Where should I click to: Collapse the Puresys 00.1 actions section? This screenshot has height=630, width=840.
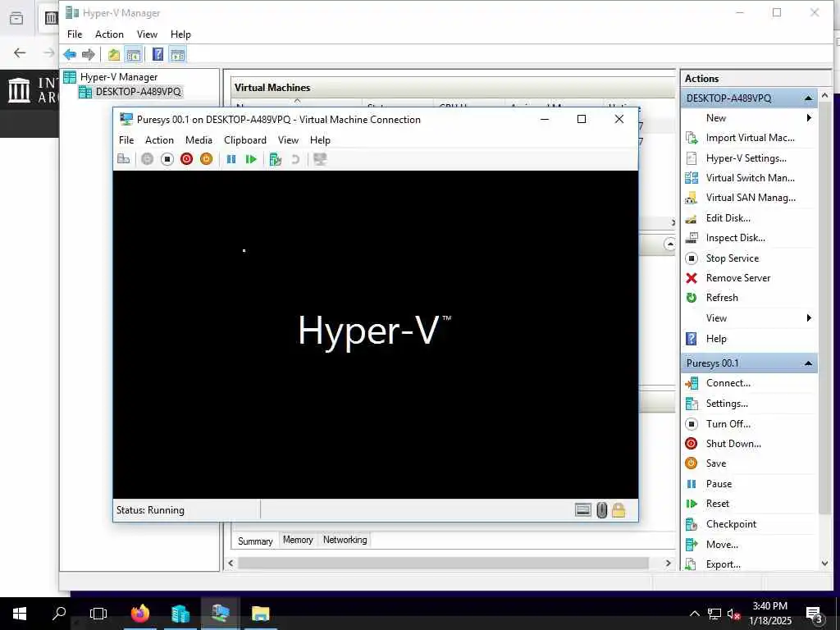pyautogui.click(x=808, y=363)
